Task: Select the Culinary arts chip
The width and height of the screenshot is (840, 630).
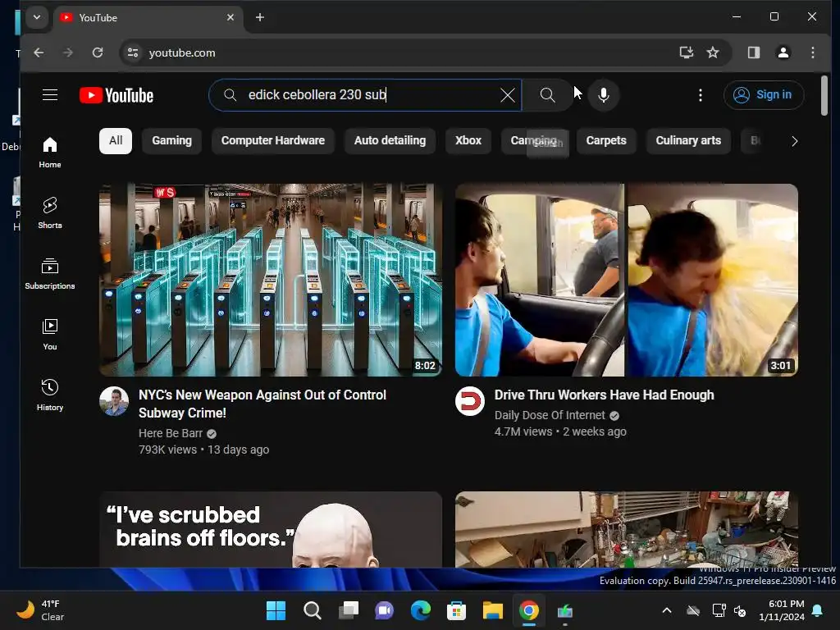Action: point(688,141)
